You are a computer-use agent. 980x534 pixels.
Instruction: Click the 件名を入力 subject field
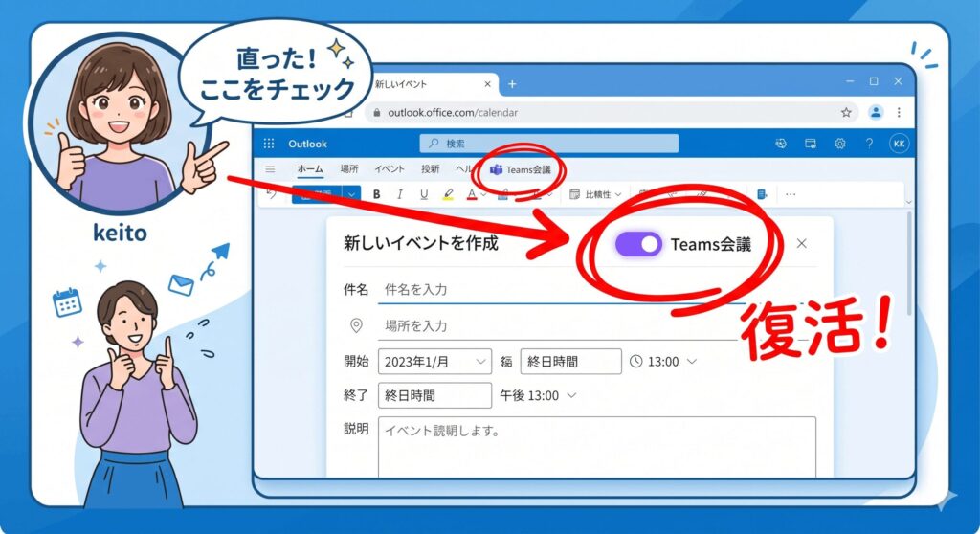(574, 289)
